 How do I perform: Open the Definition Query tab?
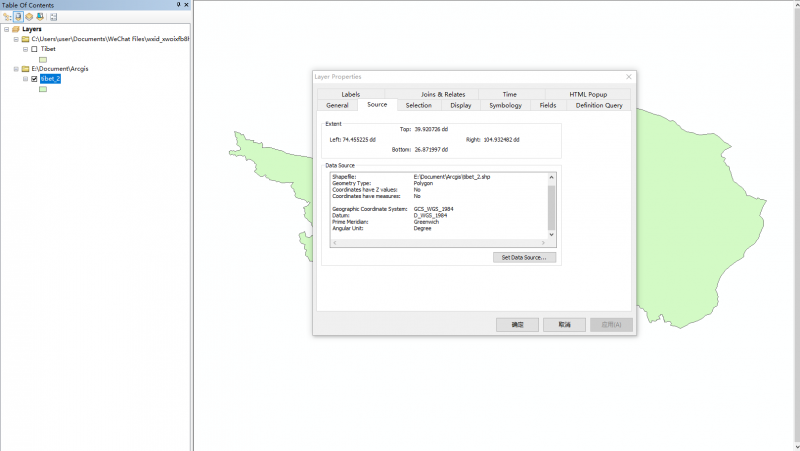tap(598, 105)
